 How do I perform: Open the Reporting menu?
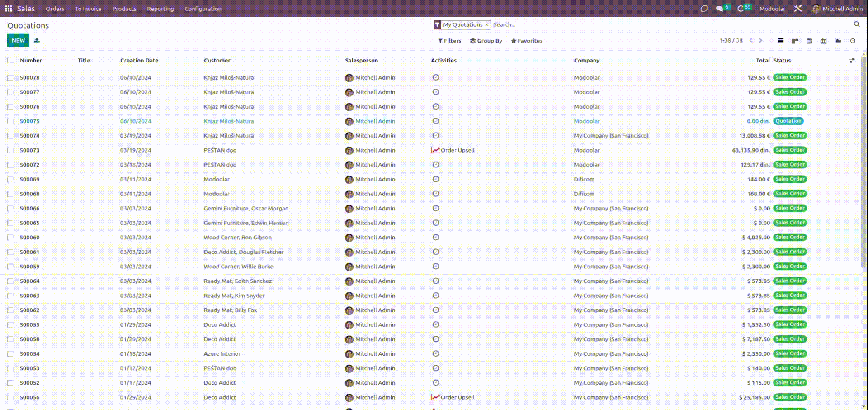pyautogui.click(x=160, y=9)
